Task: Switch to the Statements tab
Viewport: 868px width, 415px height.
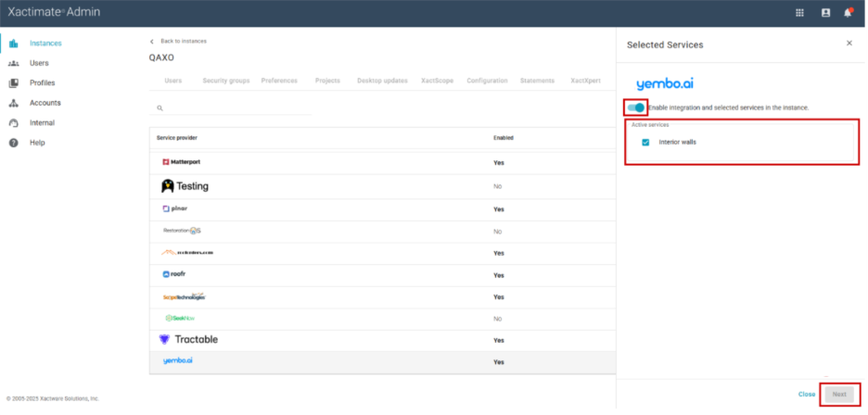Action: [x=537, y=81]
